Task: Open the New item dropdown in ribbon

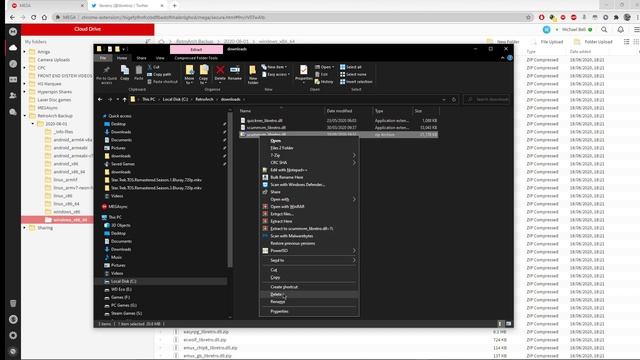Action: (274, 67)
